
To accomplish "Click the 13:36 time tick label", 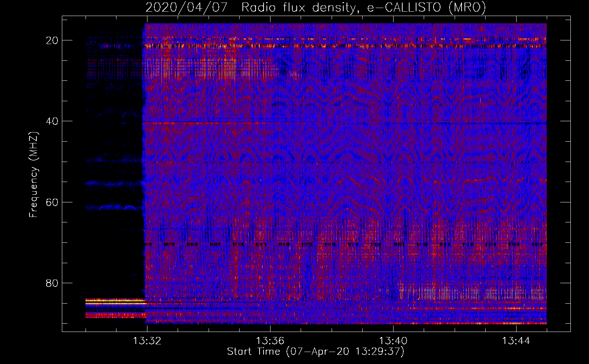I will (270, 341).
